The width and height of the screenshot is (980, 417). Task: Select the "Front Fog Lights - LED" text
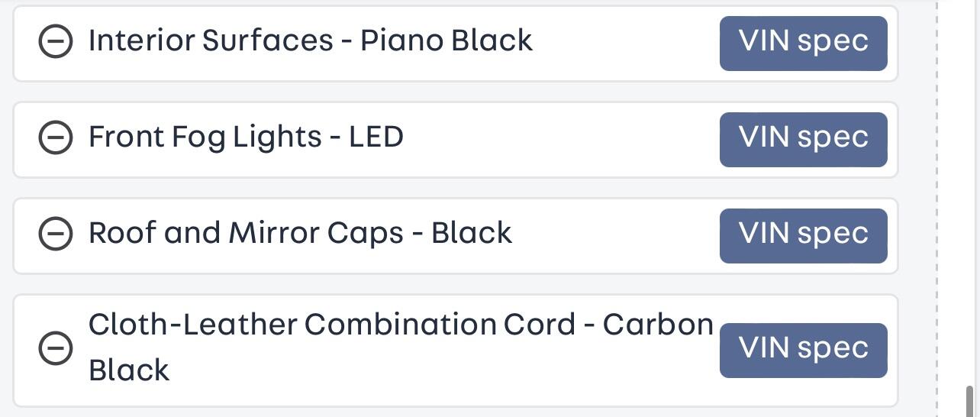point(246,137)
